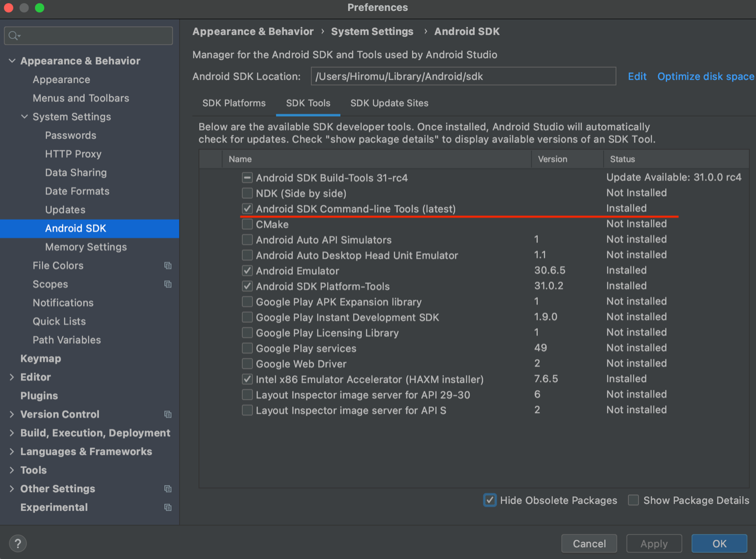Expand the Tools section
This screenshot has width=756, height=559.
12,470
